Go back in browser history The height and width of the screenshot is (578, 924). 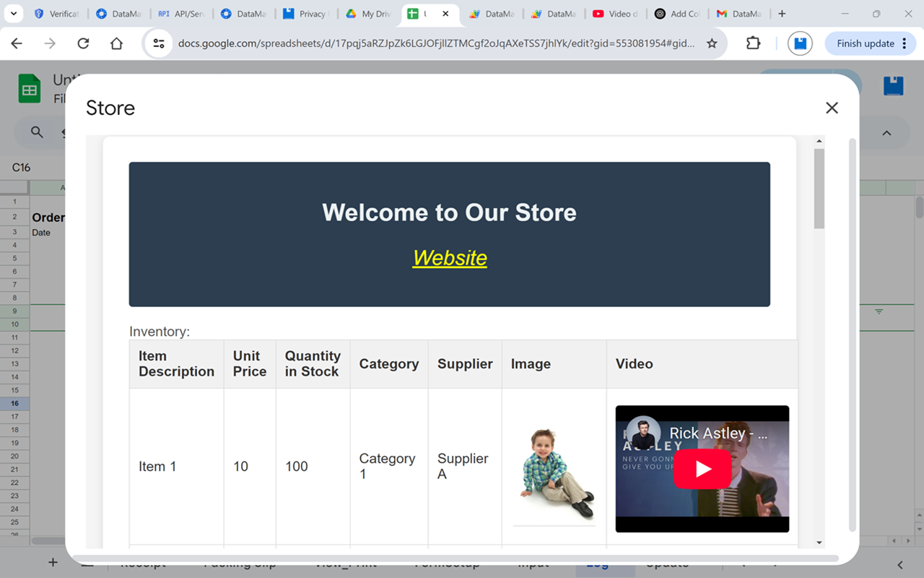pyautogui.click(x=17, y=43)
